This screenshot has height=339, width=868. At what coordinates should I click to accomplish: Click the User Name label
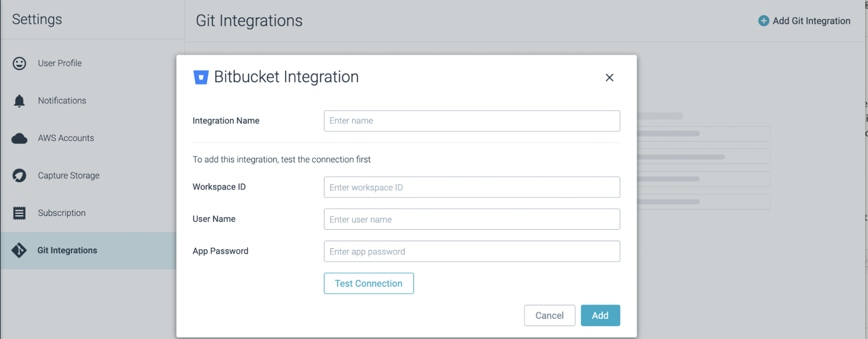[x=214, y=219]
